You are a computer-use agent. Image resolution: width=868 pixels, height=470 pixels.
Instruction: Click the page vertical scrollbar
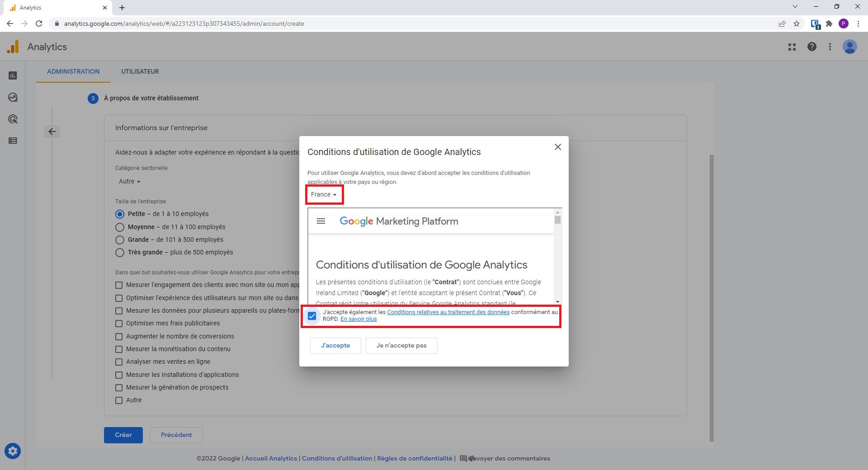[712, 298]
